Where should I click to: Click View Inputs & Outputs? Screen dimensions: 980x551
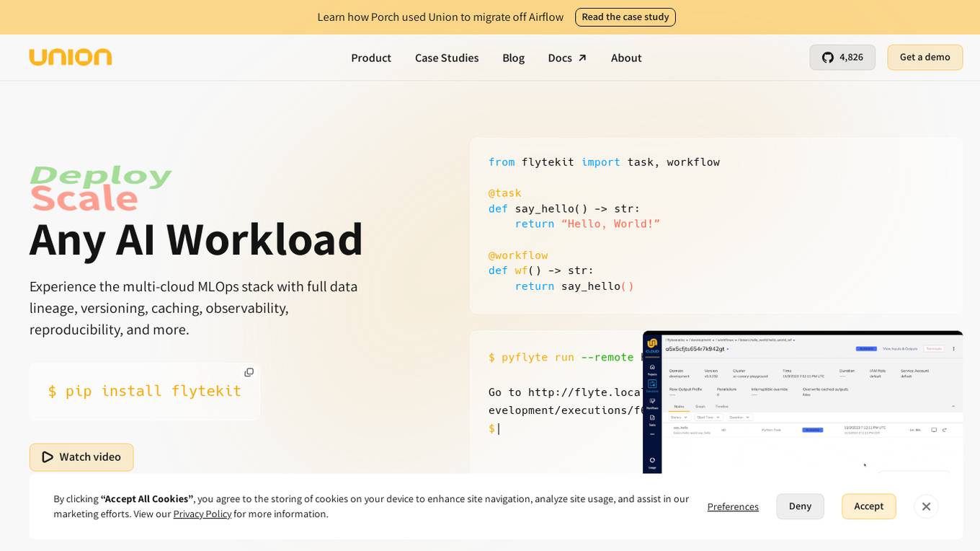[x=900, y=349]
